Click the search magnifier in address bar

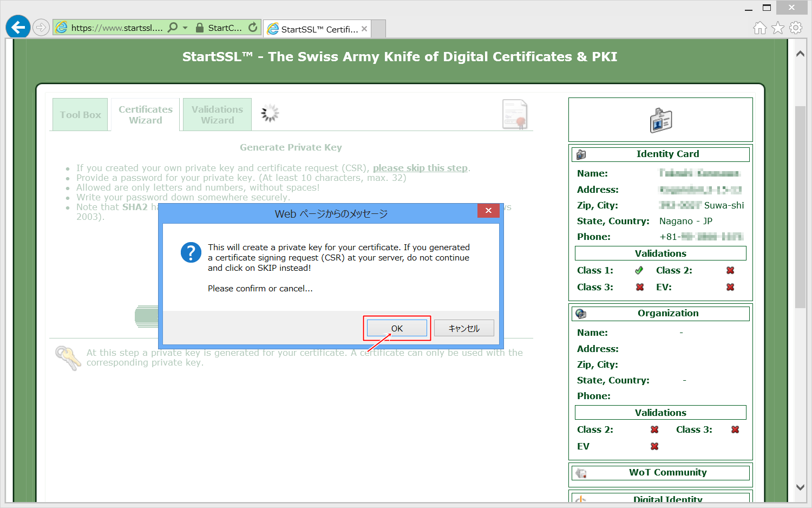pos(173,27)
